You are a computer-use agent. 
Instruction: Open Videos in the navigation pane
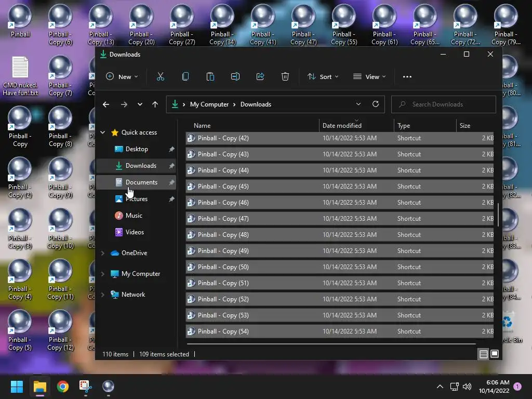coord(137,232)
